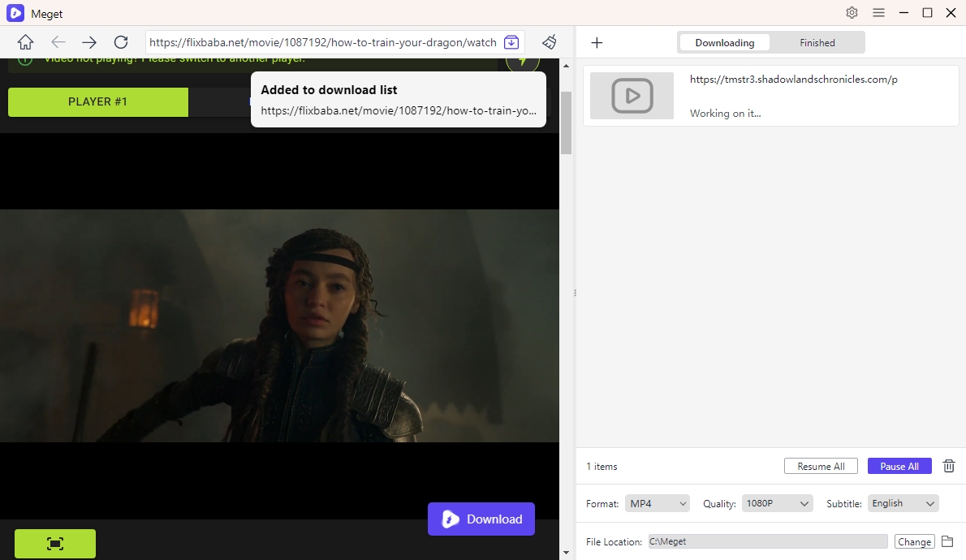Open the Subtitle dropdown showing English

coord(903,503)
